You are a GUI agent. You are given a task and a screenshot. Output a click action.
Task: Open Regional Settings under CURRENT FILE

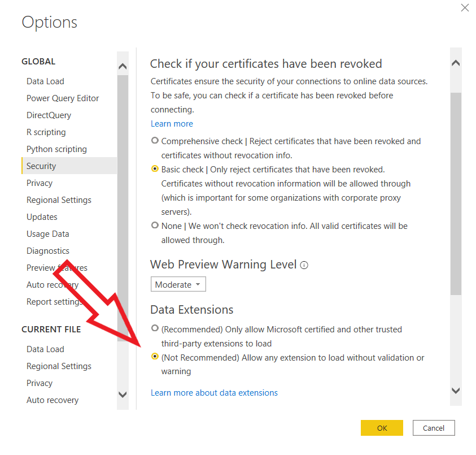[59, 366]
